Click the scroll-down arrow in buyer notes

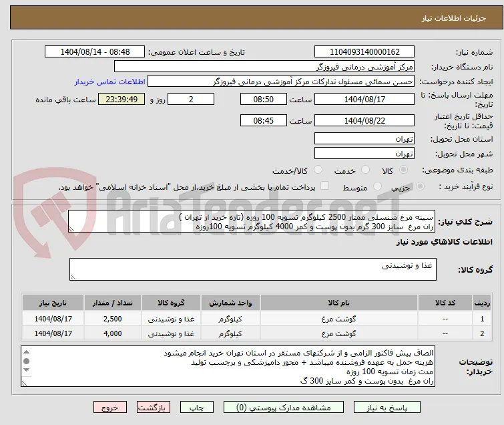(27, 370)
